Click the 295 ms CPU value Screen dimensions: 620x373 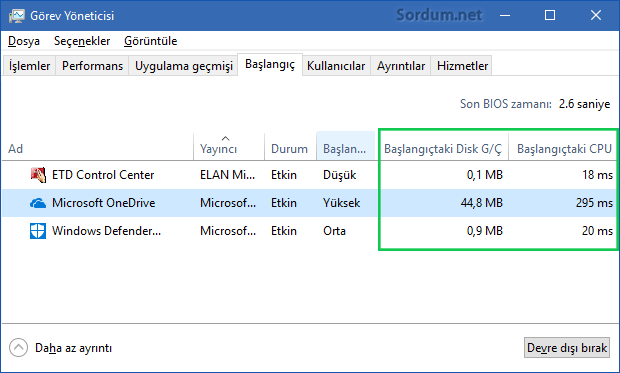(x=594, y=203)
